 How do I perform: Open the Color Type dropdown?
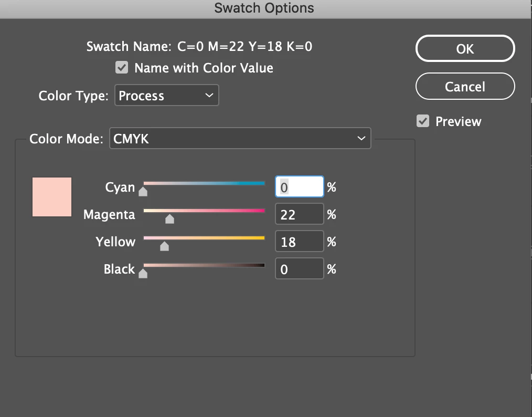[166, 96]
